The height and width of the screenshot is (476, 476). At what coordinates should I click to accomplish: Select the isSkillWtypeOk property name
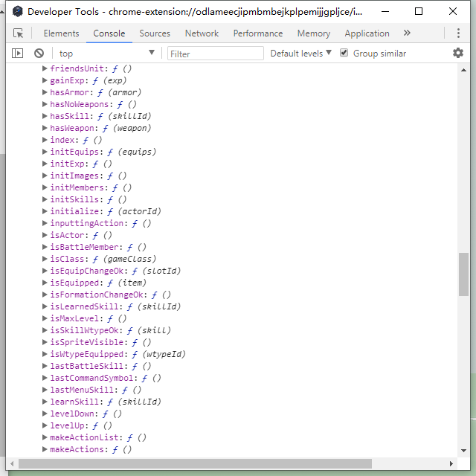pos(84,330)
